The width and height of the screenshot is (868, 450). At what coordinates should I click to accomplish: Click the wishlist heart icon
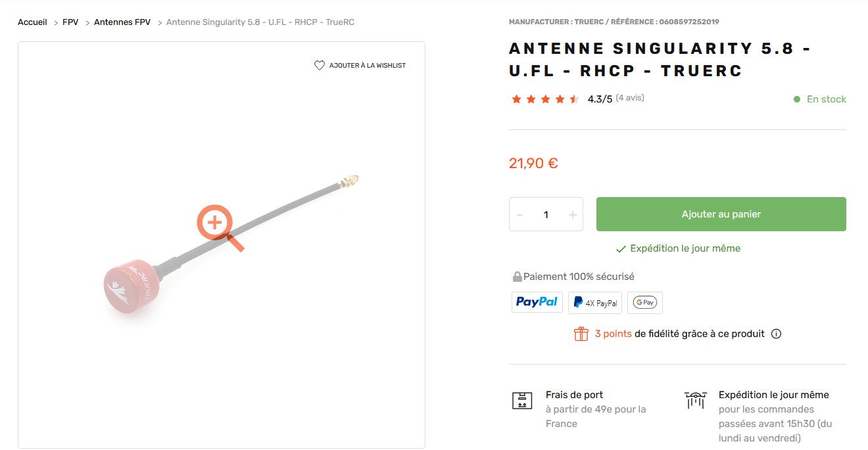320,66
